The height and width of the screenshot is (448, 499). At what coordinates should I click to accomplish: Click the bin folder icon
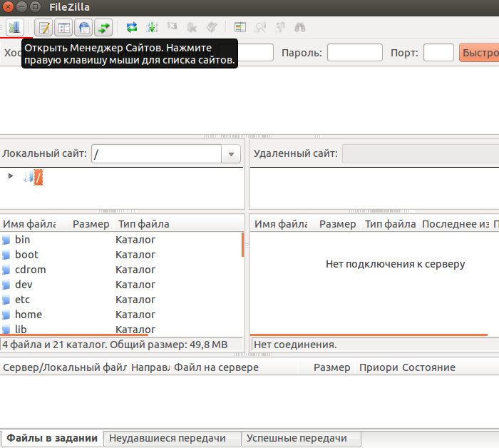point(6,240)
